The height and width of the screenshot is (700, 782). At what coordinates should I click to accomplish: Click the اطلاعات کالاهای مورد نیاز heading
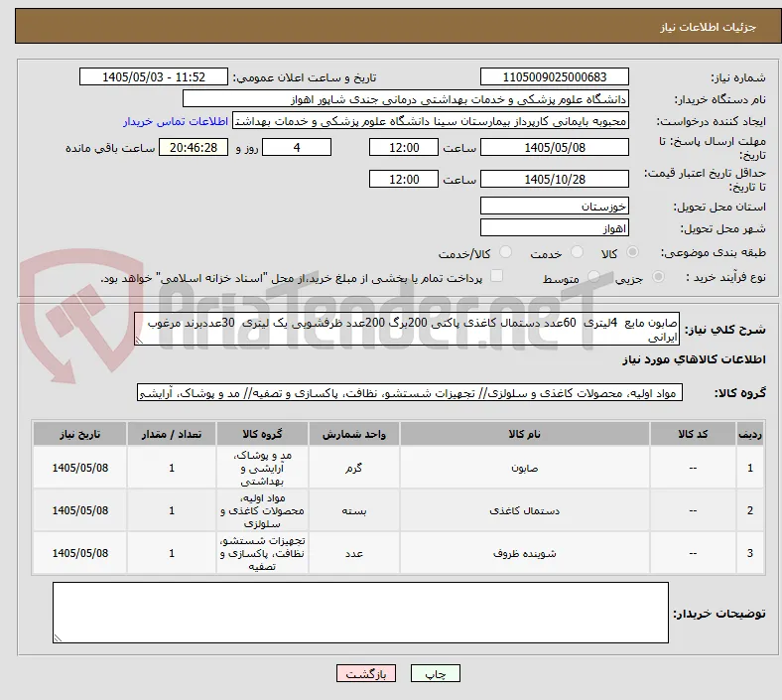pyautogui.click(x=694, y=359)
